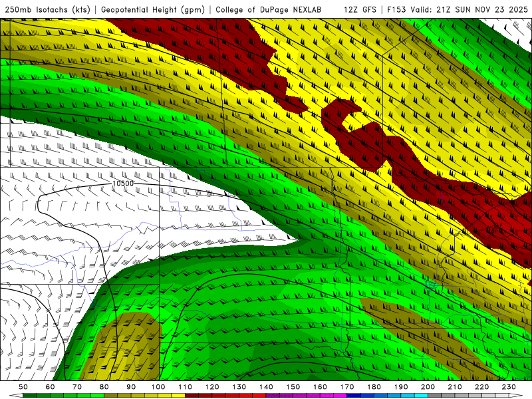Click the '100' value on the color scale

[158, 387]
